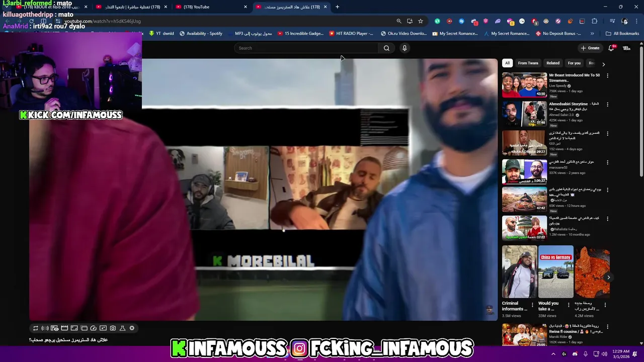Bookmark this page with star icon
644x362 pixels.
coord(421,21)
